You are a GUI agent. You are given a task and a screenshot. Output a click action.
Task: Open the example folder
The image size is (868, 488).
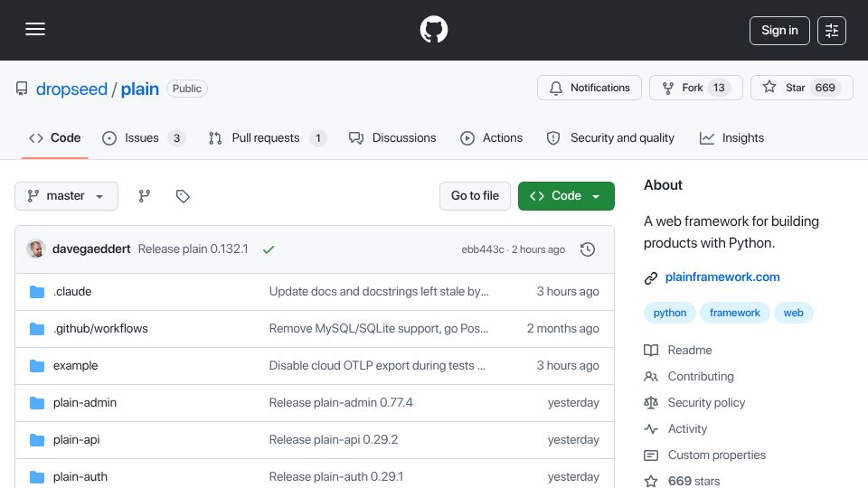point(75,366)
